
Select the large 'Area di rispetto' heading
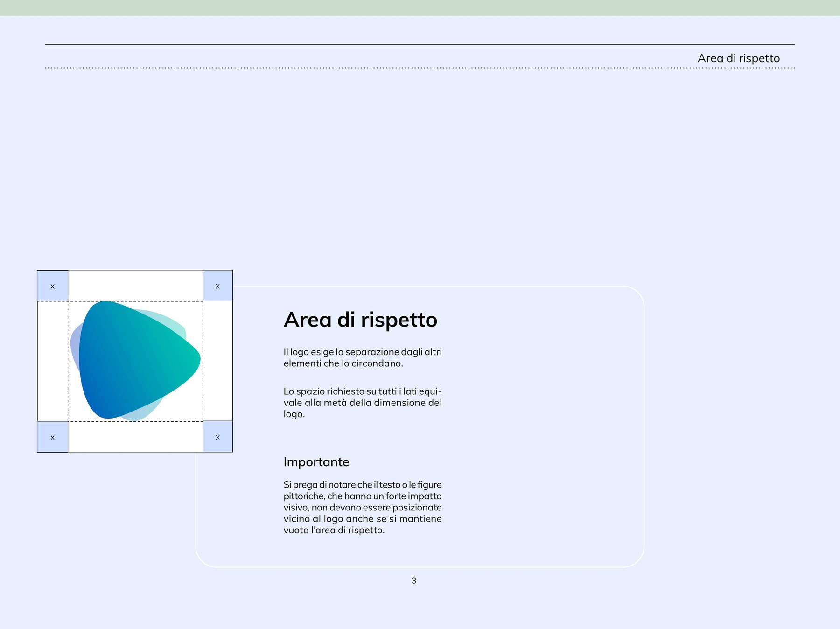[360, 320]
